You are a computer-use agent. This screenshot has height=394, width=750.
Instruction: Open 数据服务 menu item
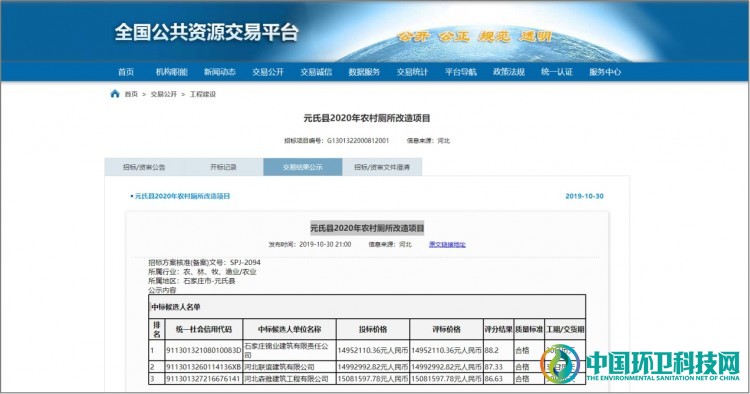click(x=364, y=72)
